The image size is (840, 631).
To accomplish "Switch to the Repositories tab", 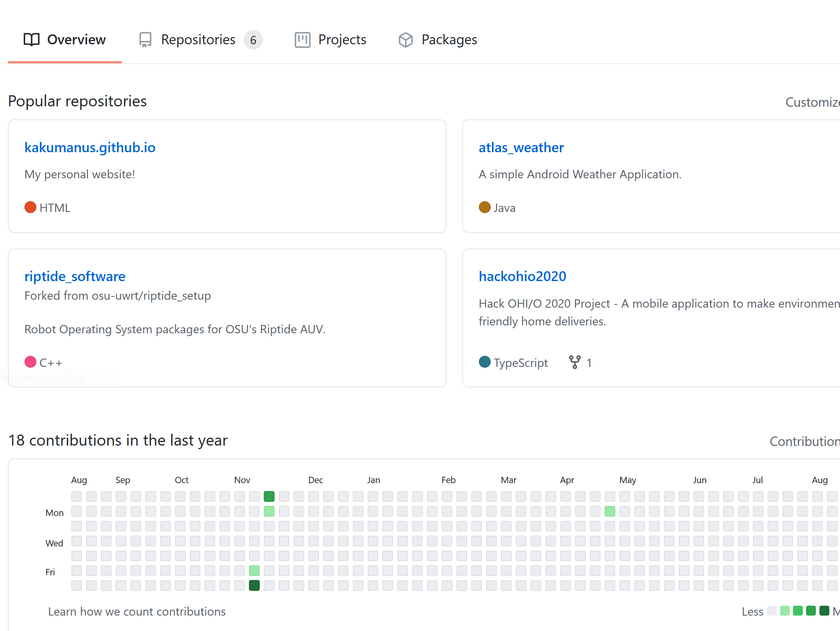I will tap(198, 40).
